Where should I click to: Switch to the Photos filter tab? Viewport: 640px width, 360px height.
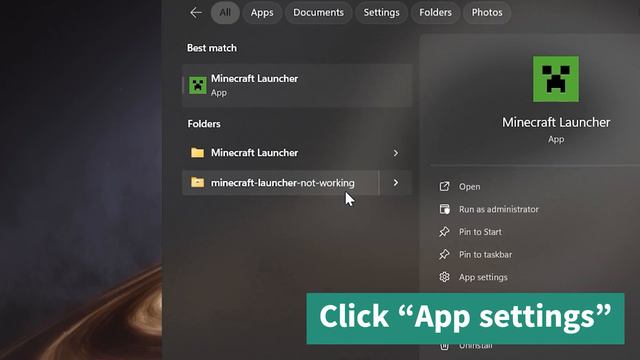tap(487, 13)
